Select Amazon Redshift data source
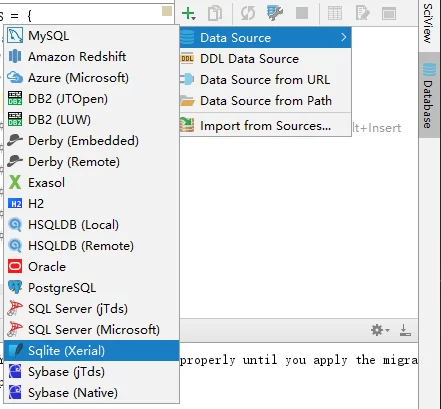 (x=92, y=57)
